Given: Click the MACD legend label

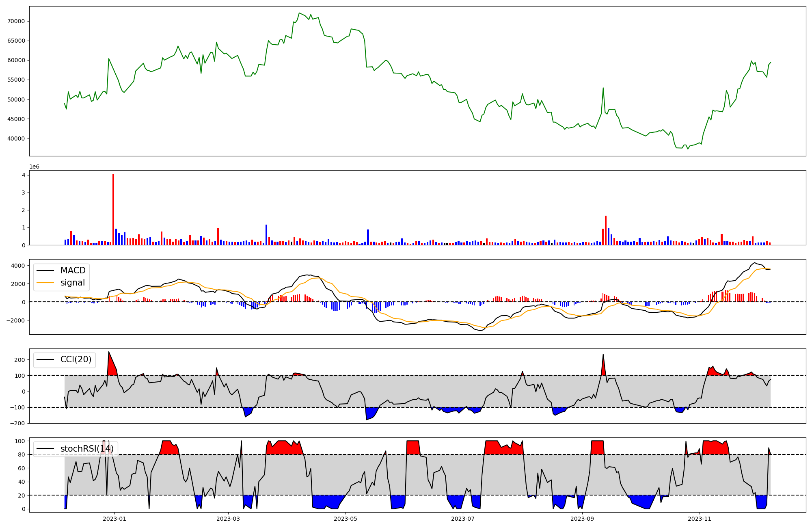Looking at the screenshot, I should coord(73,270).
